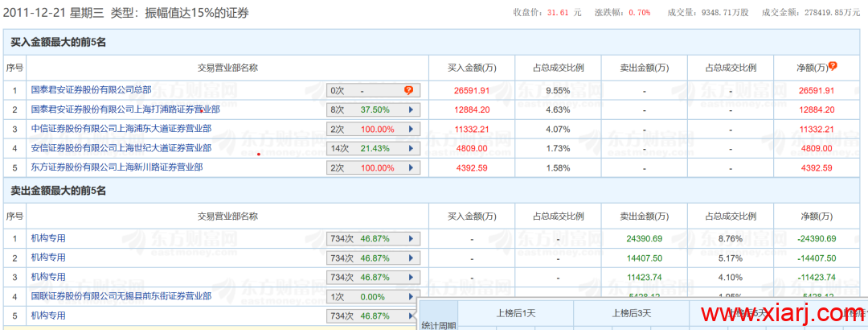Open 安信证券上海世纪大道证券营业部 link

click(x=121, y=148)
